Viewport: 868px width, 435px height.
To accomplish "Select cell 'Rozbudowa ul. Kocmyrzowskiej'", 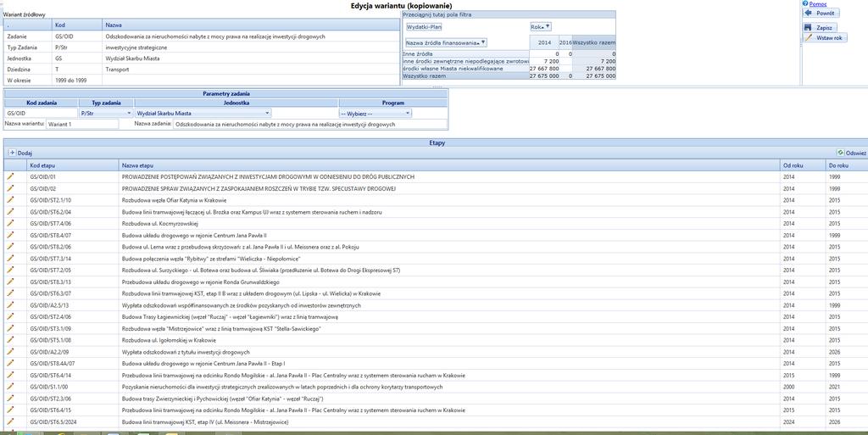I will [x=159, y=224].
